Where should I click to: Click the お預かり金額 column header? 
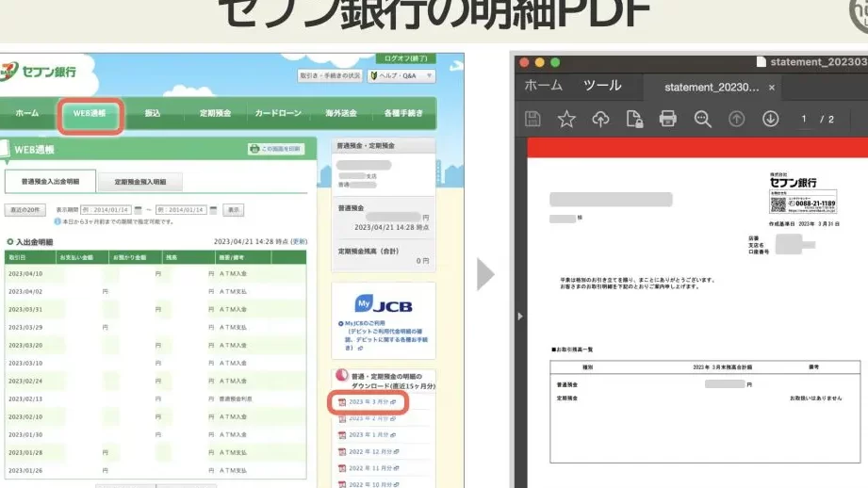136,257
